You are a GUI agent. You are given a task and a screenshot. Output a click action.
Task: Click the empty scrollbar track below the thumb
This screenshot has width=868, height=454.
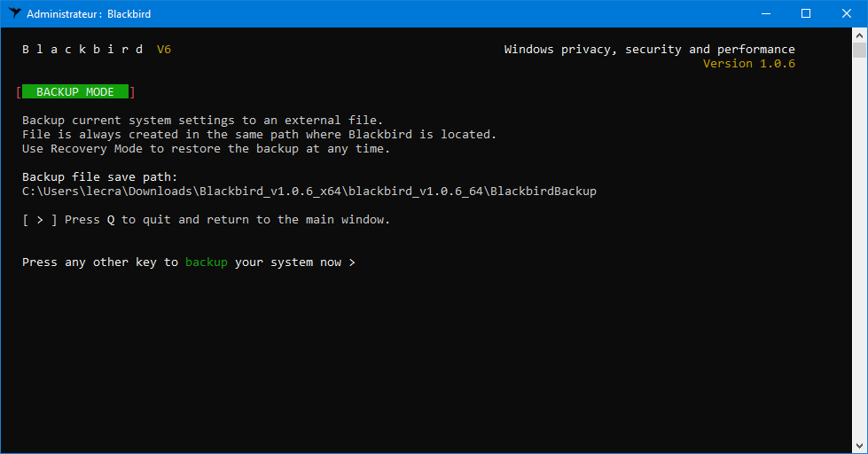[859, 249]
